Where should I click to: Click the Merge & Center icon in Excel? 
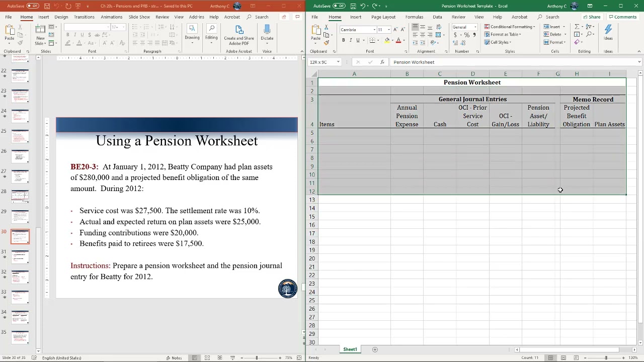point(438,35)
